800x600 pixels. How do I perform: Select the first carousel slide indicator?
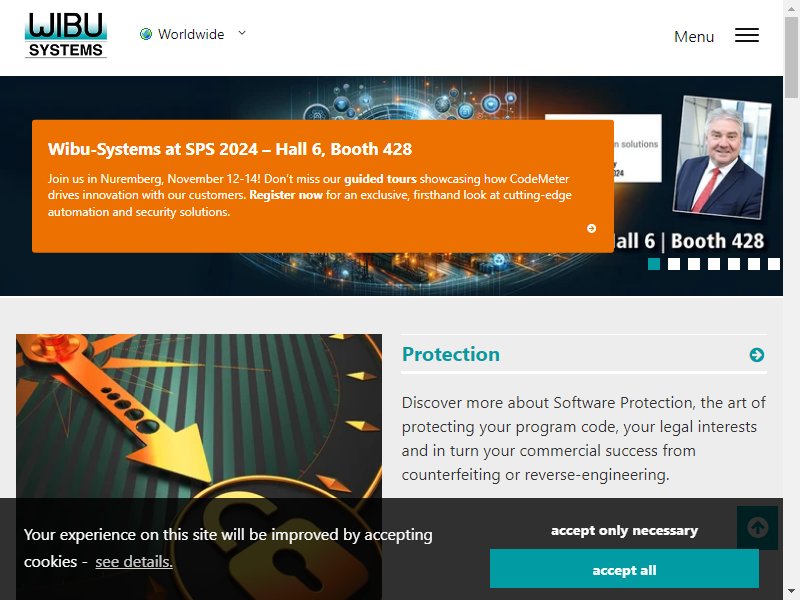[654, 264]
